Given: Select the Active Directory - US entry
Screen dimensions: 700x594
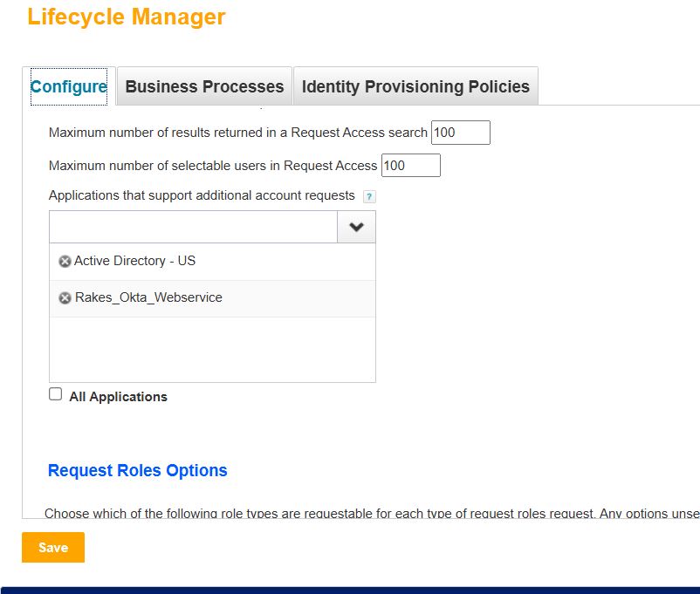Looking at the screenshot, I should [x=134, y=261].
